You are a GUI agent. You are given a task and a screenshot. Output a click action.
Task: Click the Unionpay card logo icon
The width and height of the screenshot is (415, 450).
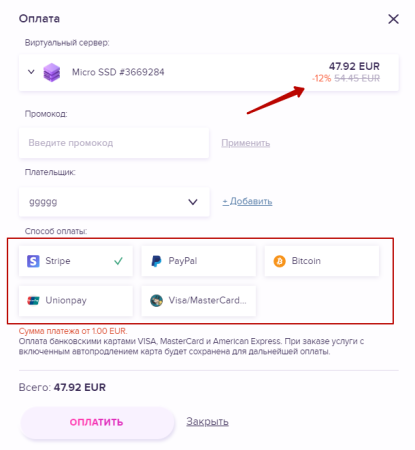coord(33,300)
